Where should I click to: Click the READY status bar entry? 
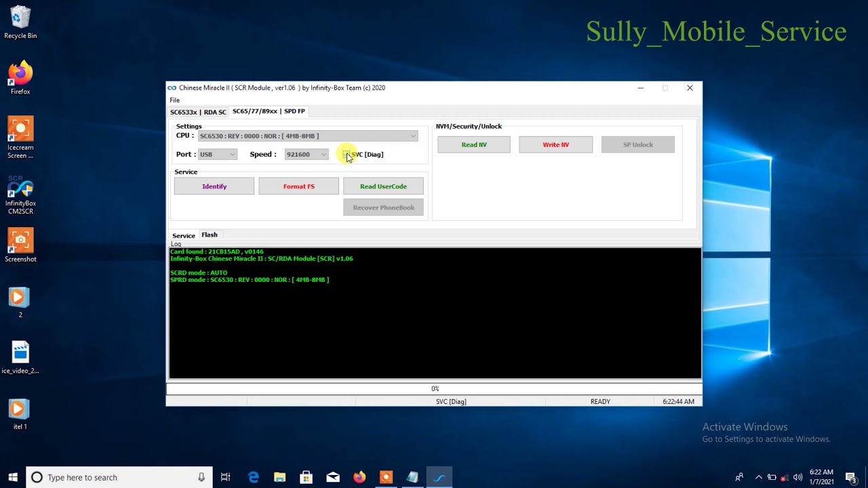600,402
